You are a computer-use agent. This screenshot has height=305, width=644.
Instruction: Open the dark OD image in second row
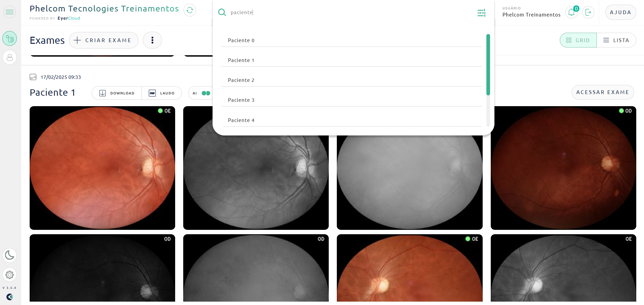[102, 268]
